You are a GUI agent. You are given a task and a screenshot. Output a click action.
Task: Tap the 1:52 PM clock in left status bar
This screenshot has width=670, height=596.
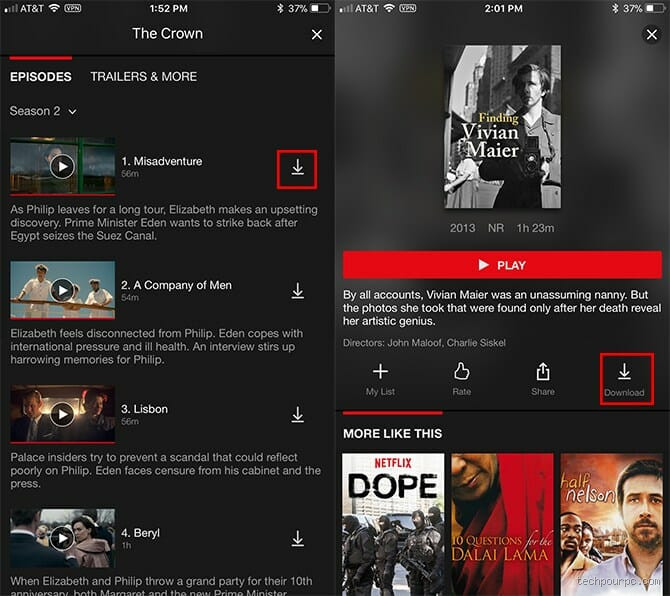[168, 8]
